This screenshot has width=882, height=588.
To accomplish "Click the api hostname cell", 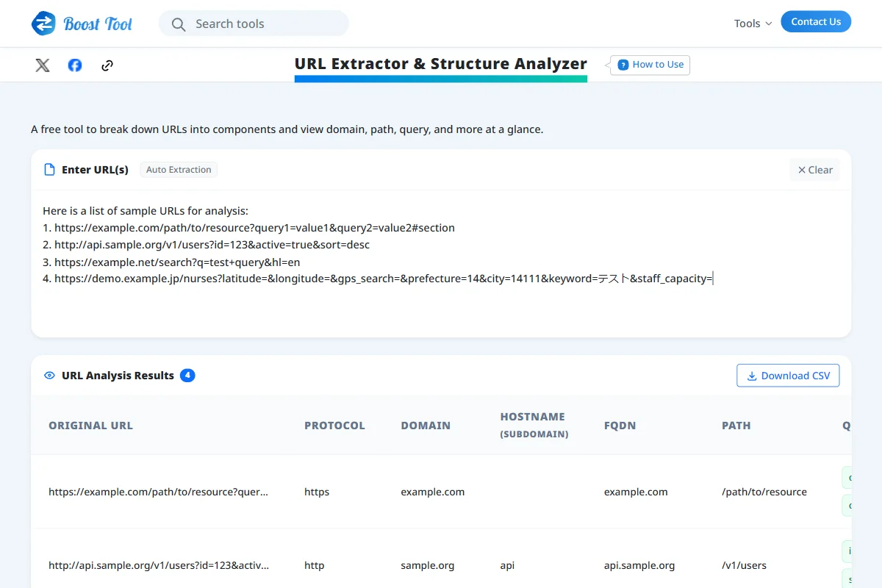I will [507, 565].
